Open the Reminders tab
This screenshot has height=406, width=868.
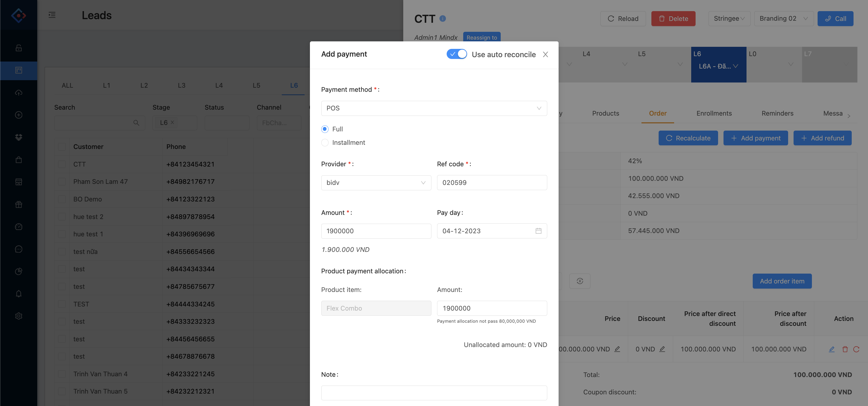(777, 113)
